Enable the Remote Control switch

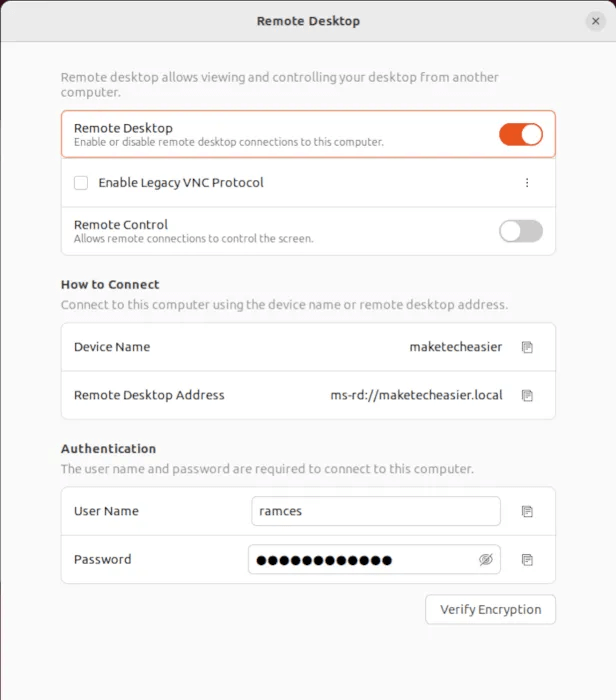(x=521, y=231)
